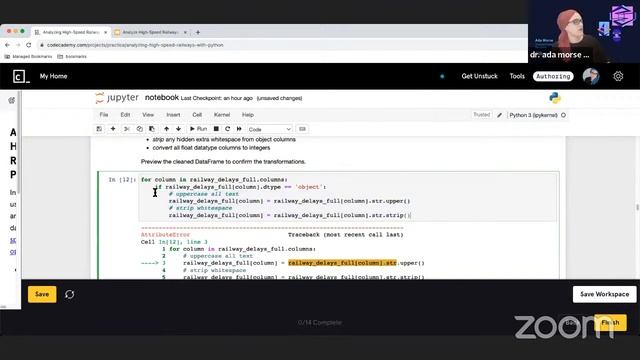
Task: Click the pencil edit icon near Trusted
Action: coord(500,115)
